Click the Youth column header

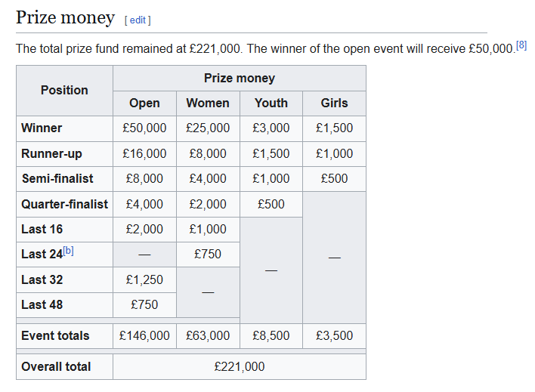(x=271, y=103)
